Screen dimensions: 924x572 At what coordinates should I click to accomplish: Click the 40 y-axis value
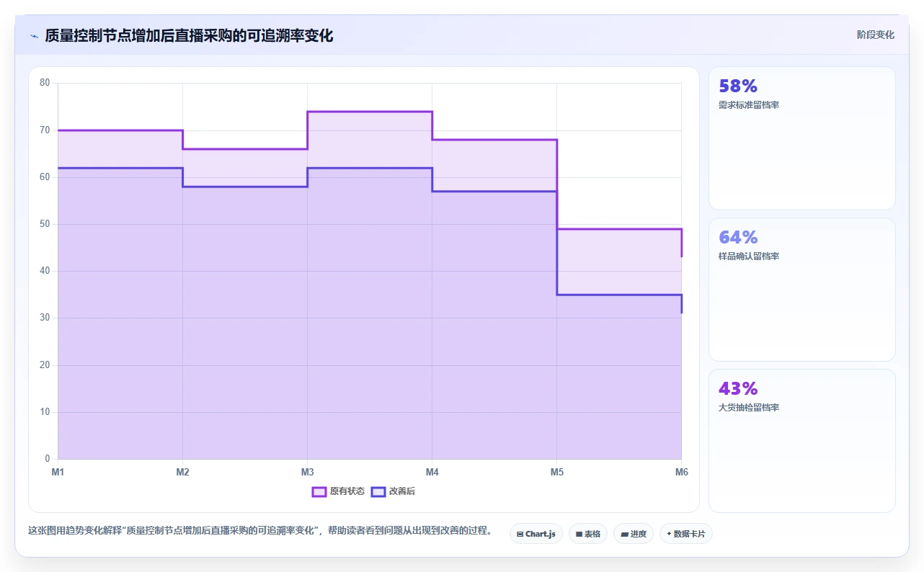point(45,271)
